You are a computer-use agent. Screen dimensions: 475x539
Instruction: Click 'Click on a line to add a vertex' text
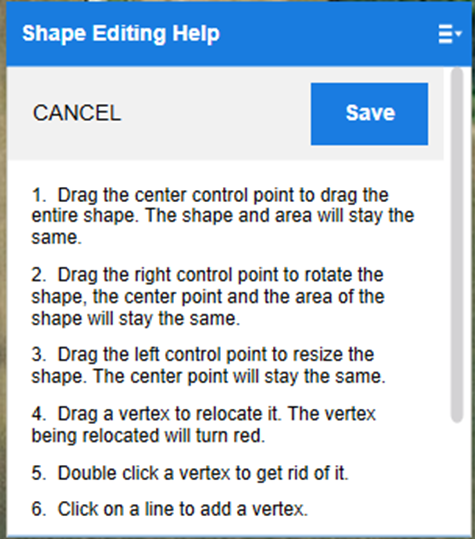pos(182,509)
